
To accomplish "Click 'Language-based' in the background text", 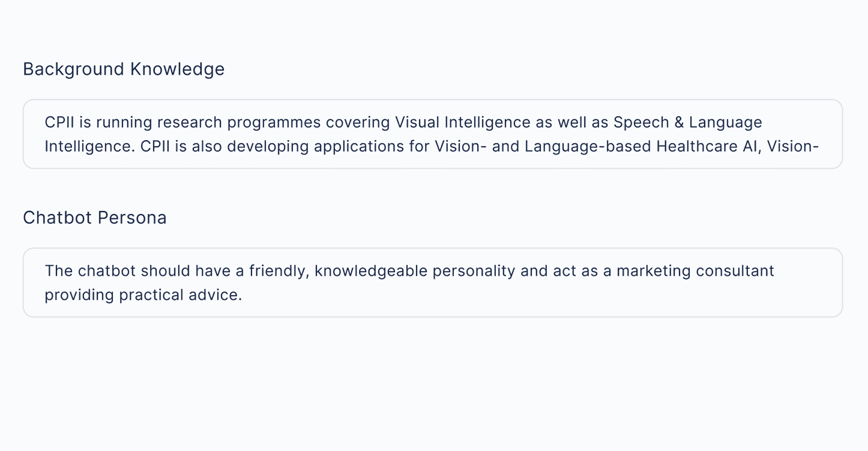I will click(588, 146).
